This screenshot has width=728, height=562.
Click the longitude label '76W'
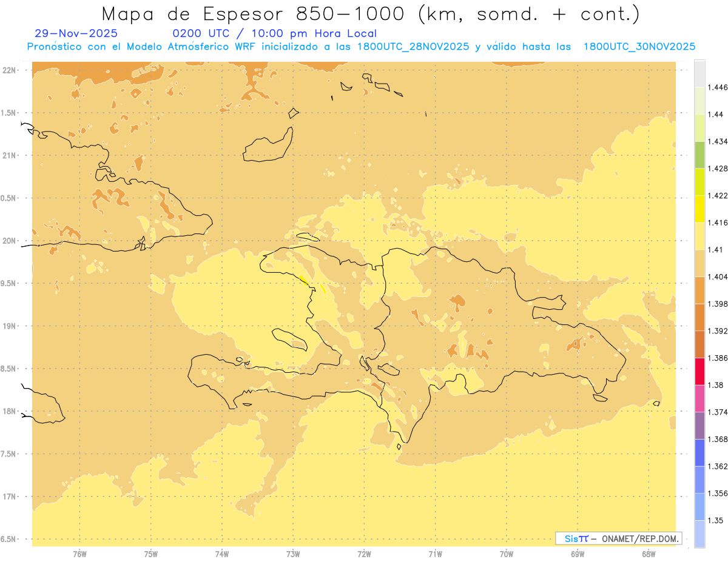coord(79,554)
